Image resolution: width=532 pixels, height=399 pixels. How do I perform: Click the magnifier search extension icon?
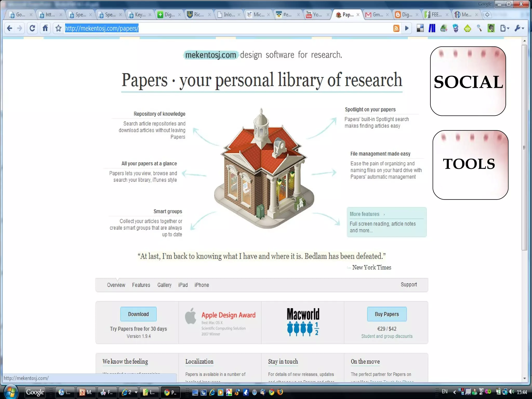click(479, 28)
